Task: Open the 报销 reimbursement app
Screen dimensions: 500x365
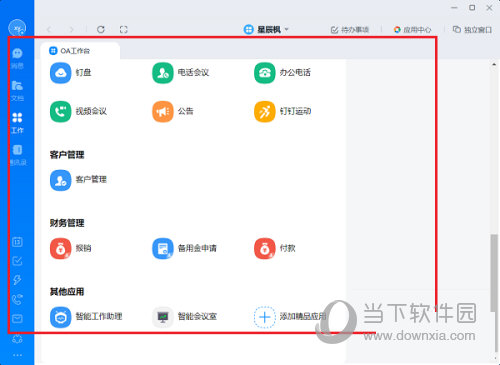Action: tap(61, 248)
